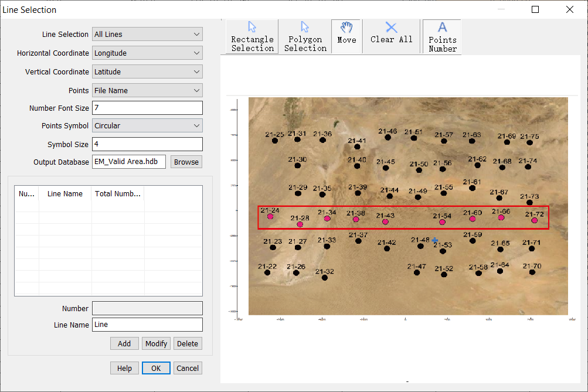Screen dimensions: 588x392
Task: Click the Line Name column header
Action: [65, 194]
